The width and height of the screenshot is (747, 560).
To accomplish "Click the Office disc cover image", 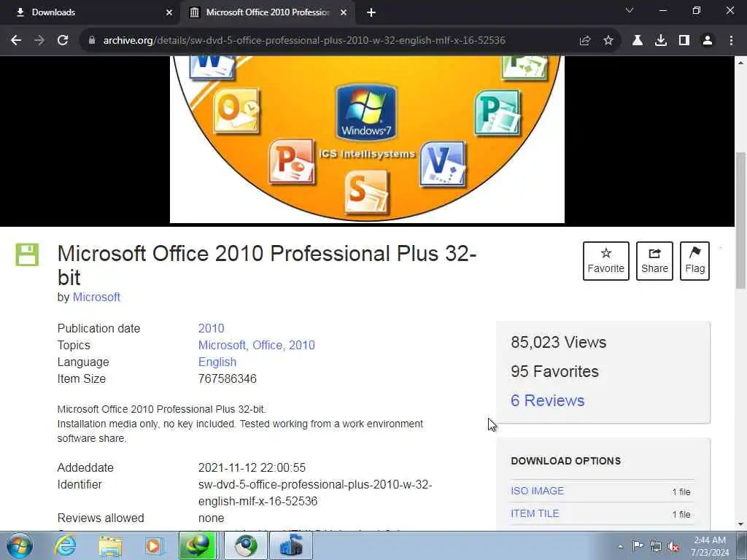I will 367,139.
